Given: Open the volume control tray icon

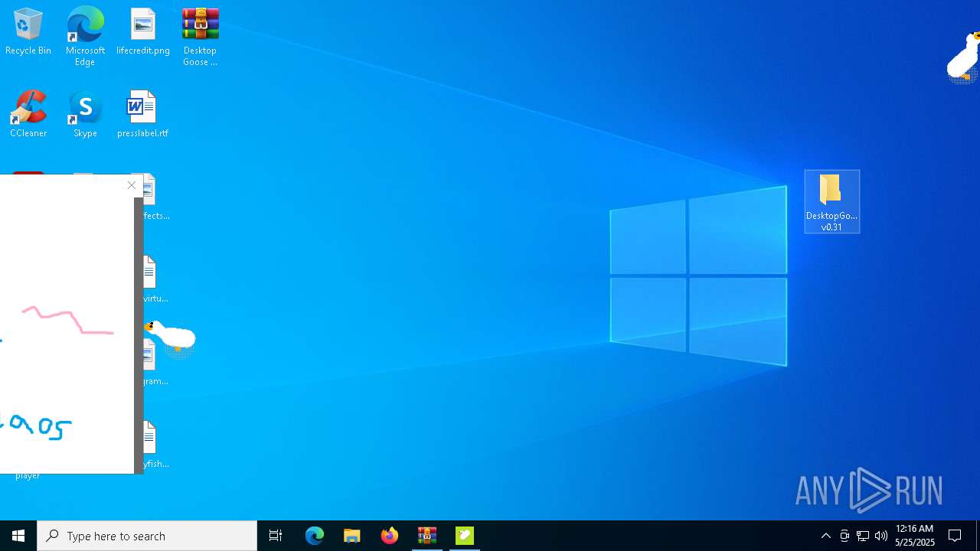Looking at the screenshot, I should coord(881,536).
